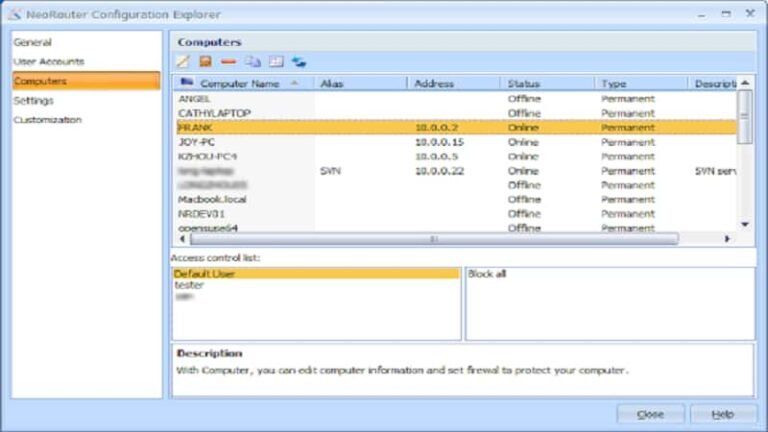Click the table's vertical scrollbar up arrow

(x=745, y=83)
